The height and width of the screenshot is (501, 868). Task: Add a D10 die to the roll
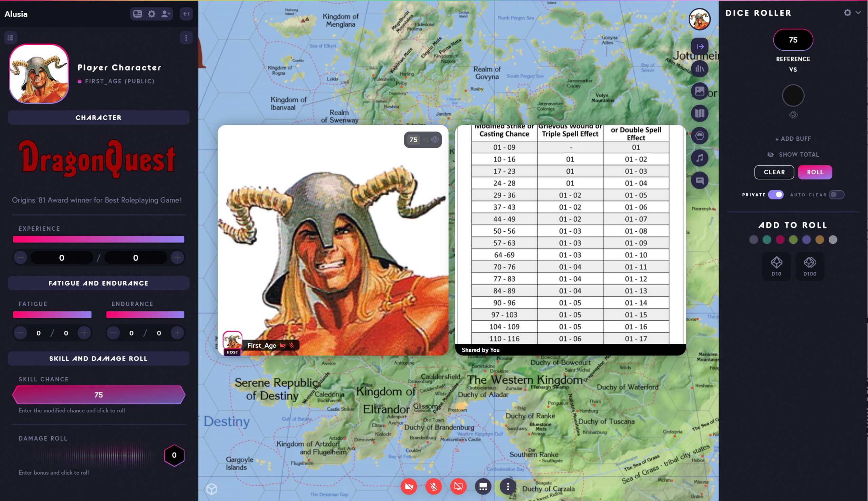click(x=776, y=266)
